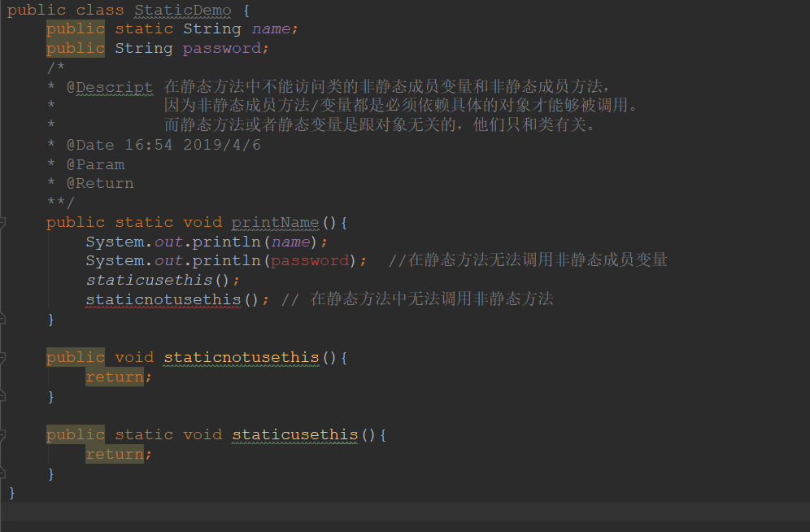
Task: Click the printName method name
Action: pyautogui.click(x=276, y=223)
